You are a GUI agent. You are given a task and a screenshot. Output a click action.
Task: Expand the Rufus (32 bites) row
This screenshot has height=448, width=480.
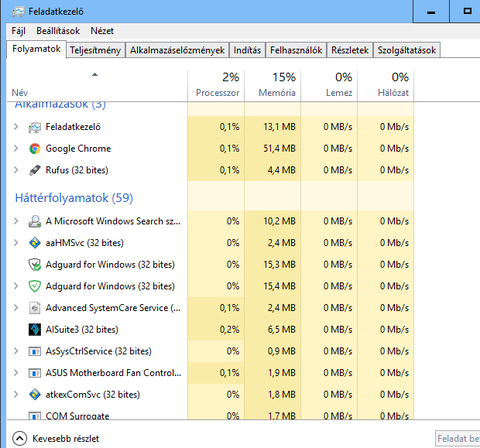(16, 170)
